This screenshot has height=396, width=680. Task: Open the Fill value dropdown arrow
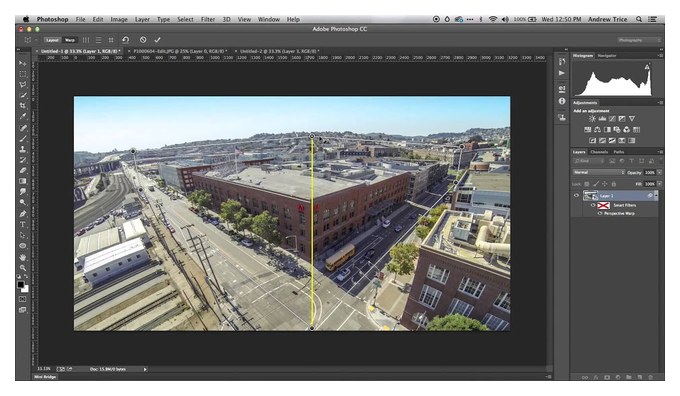point(659,184)
